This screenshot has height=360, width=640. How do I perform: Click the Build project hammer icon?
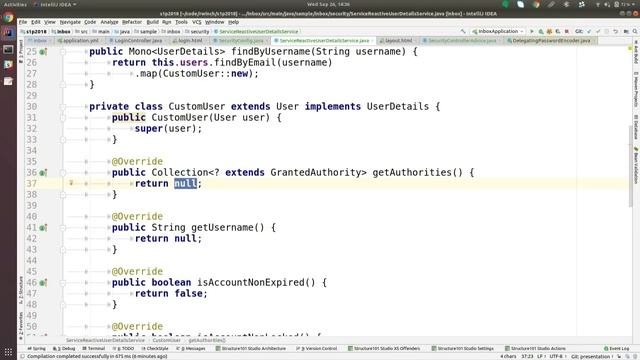tap(463, 31)
